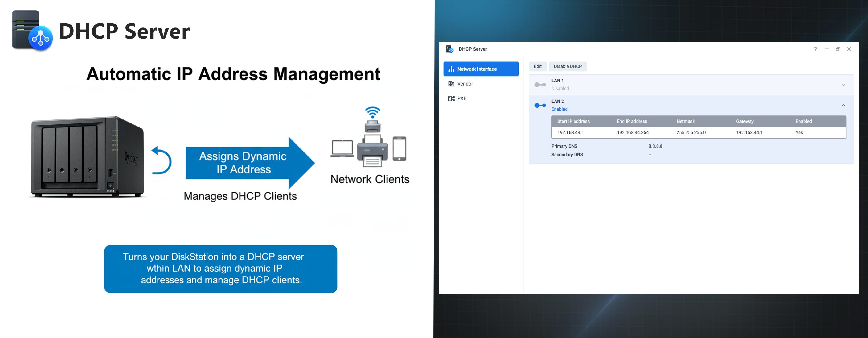Enable the LAN 1 DHCP toggle

coord(539,84)
